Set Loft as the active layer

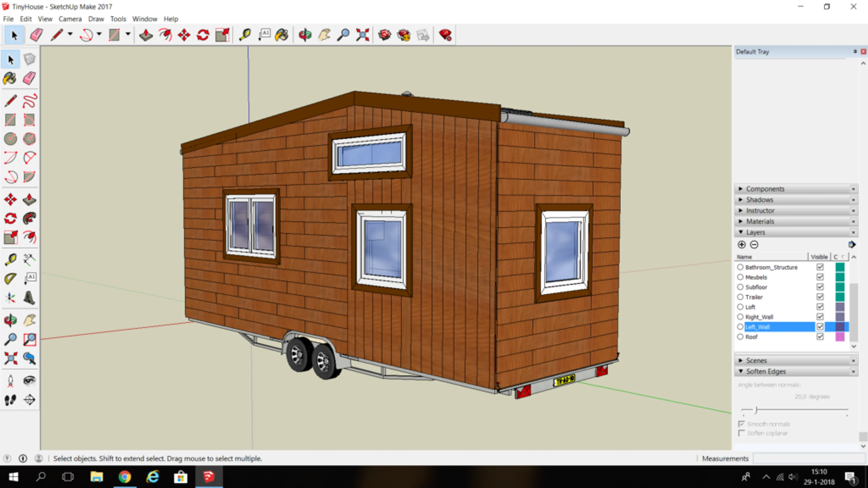tap(740, 307)
